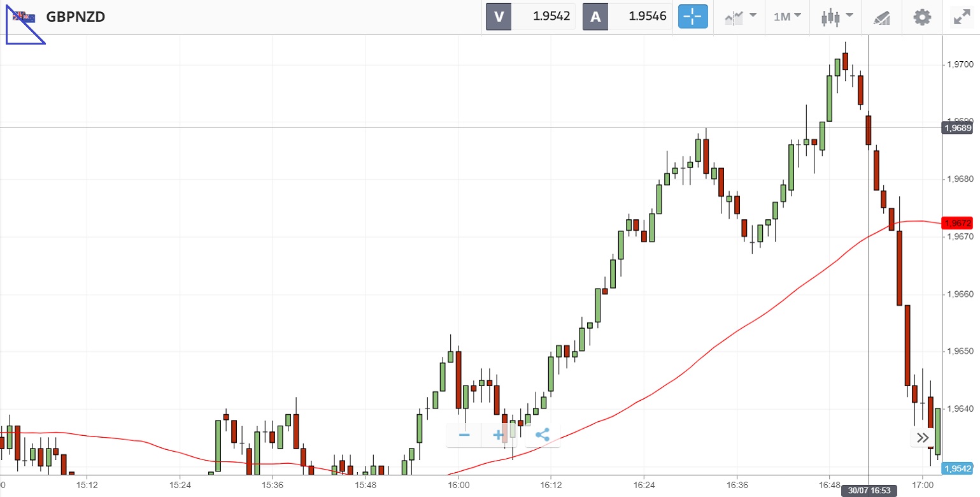980x497 pixels.
Task: Click the red 1,9672 moving average label
Action: 957,223
